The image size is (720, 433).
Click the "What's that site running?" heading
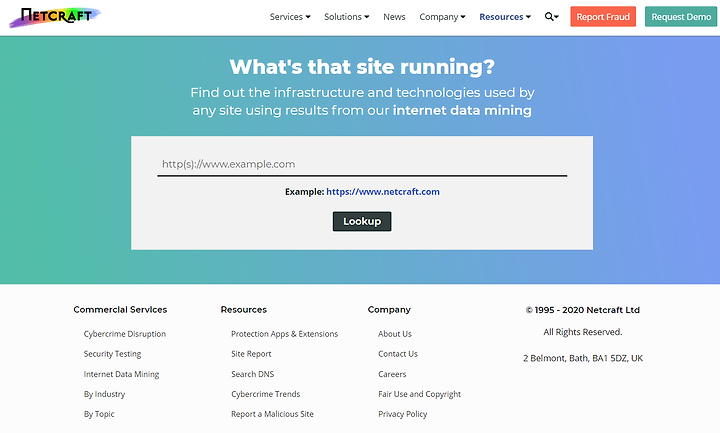(x=362, y=67)
